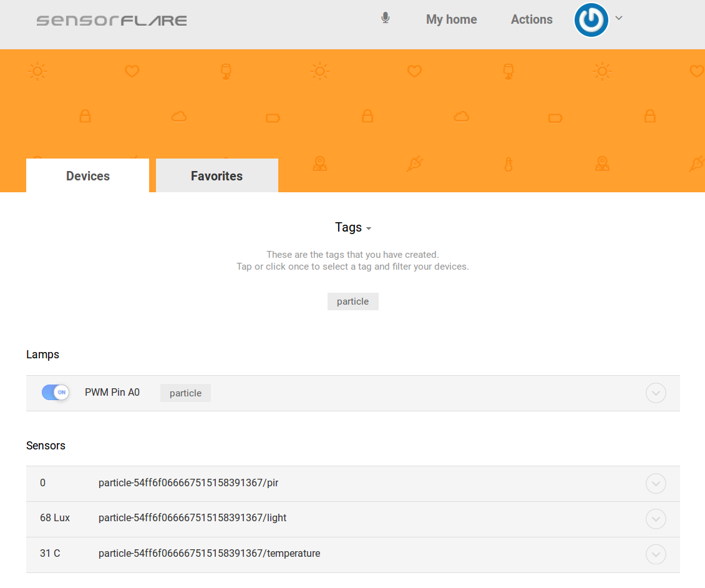Image resolution: width=705 pixels, height=588 pixels.
Task: Expand the PWM Pin A0 lamp details
Action: coord(656,393)
